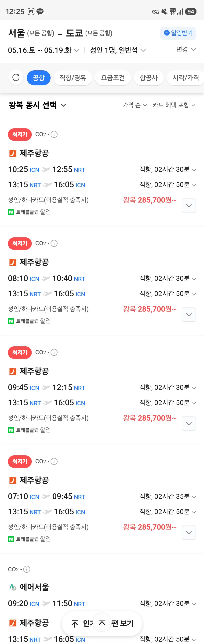Switch to the 항공사 filter tab
This screenshot has height=644, width=204.
[149, 78]
